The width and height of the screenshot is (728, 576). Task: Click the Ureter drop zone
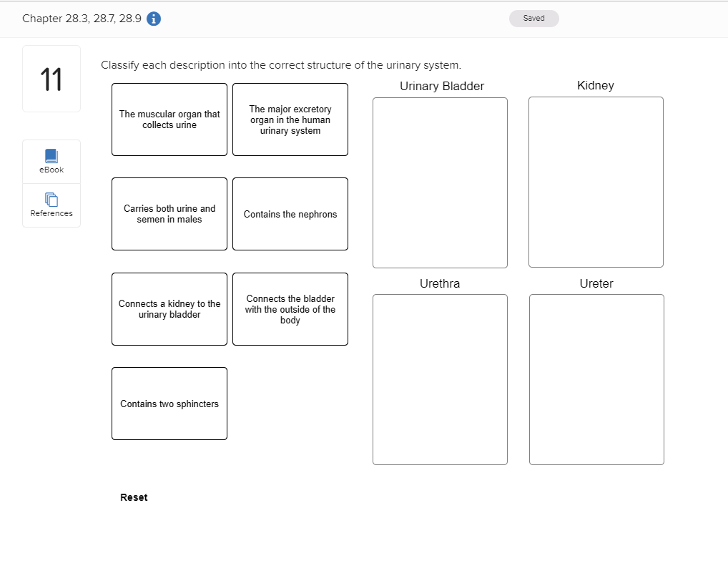(596, 379)
